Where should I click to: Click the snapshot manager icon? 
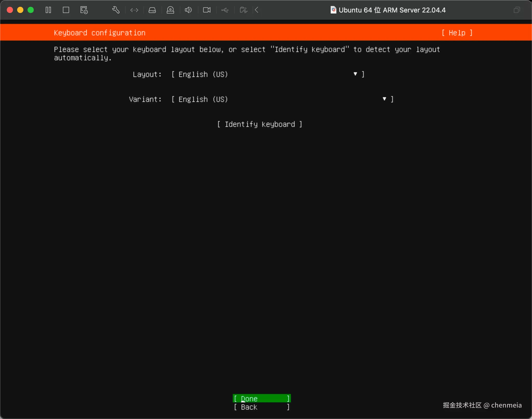[84, 10]
